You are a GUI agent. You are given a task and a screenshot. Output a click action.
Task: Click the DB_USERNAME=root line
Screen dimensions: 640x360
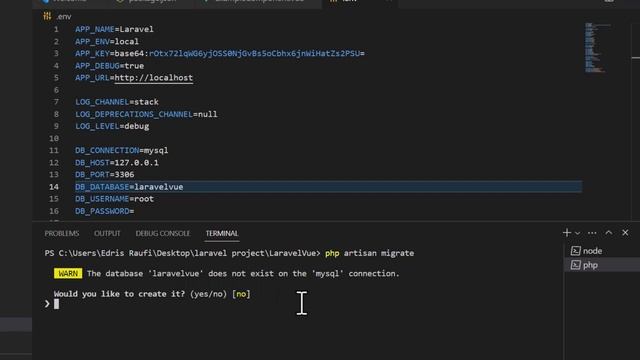(114, 199)
